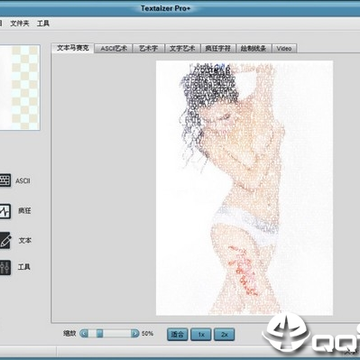The width and height of the screenshot is (360, 360).
Task: Click the 缩放 label beside the slider
Action: (70, 333)
